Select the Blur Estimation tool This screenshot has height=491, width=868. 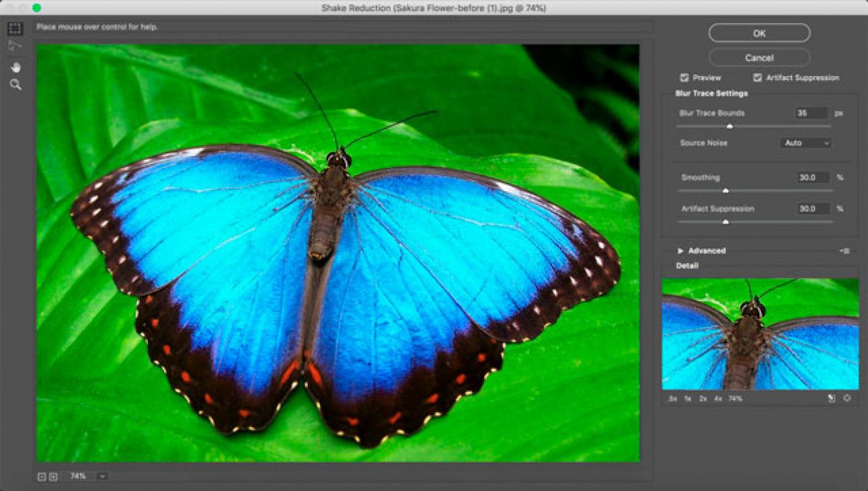click(x=15, y=29)
